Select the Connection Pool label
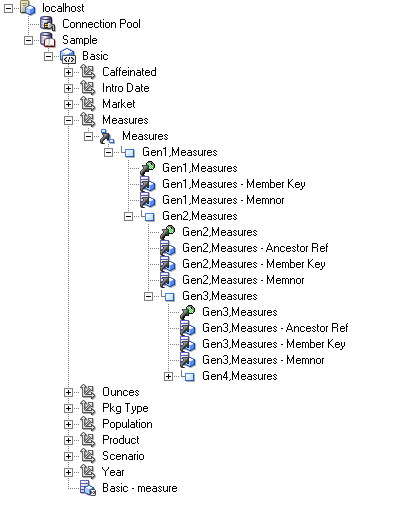This screenshot has width=400, height=510. [x=101, y=24]
